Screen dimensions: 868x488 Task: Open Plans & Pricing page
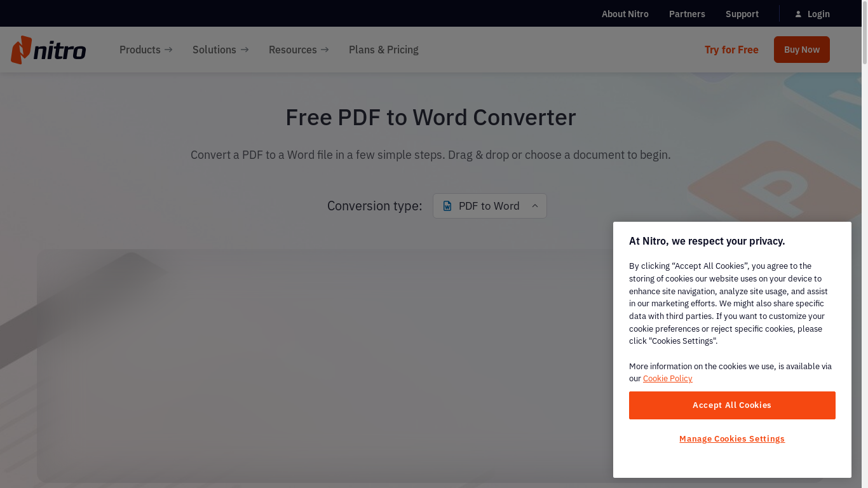click(x=384, y=50)
